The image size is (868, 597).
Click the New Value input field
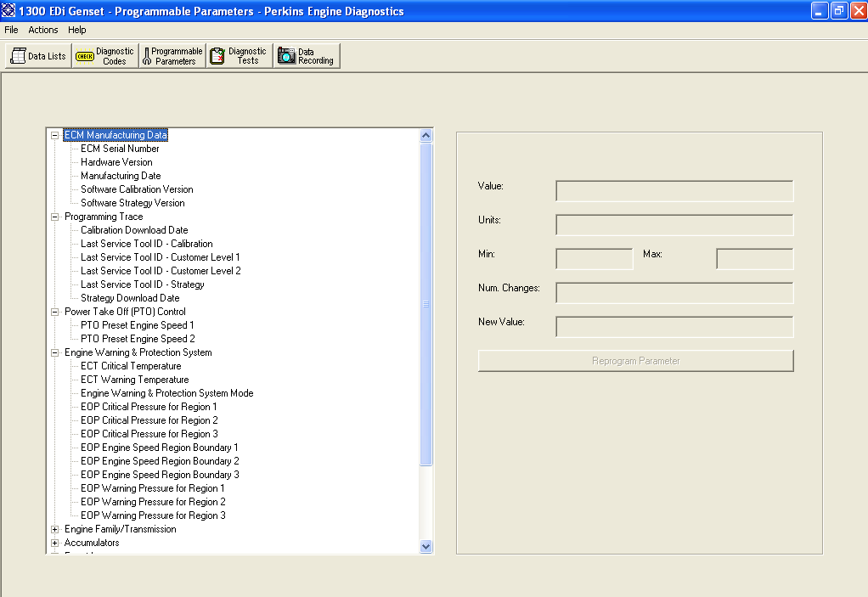pyautogui.click(x=674, y=327)
